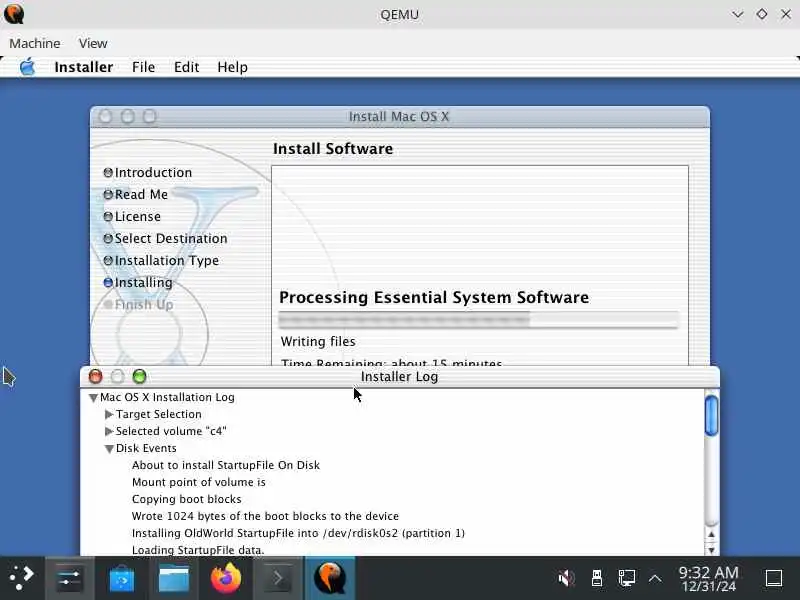This screenshot has width=800, height=600.
Task: Open QEMU Machine menu
Action: point(35,43)
